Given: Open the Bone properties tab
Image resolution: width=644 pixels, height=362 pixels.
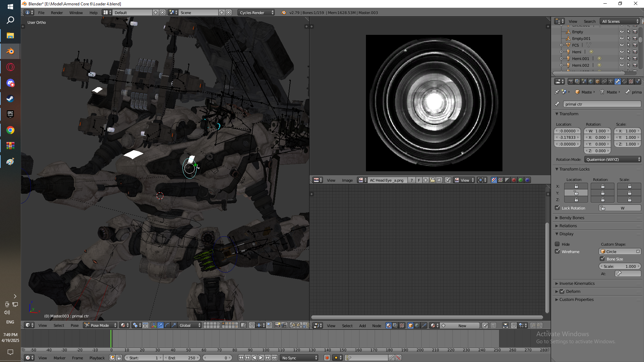Looking at the screenshot, I should pyautogui.click(x=618, y=81).
